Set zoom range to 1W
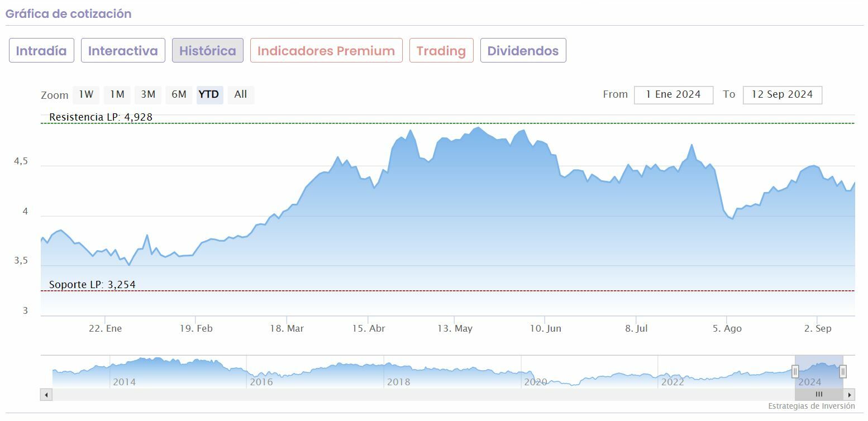Viewport: 868px width, 421px height. pyautogui.click(x=86, y=95)
